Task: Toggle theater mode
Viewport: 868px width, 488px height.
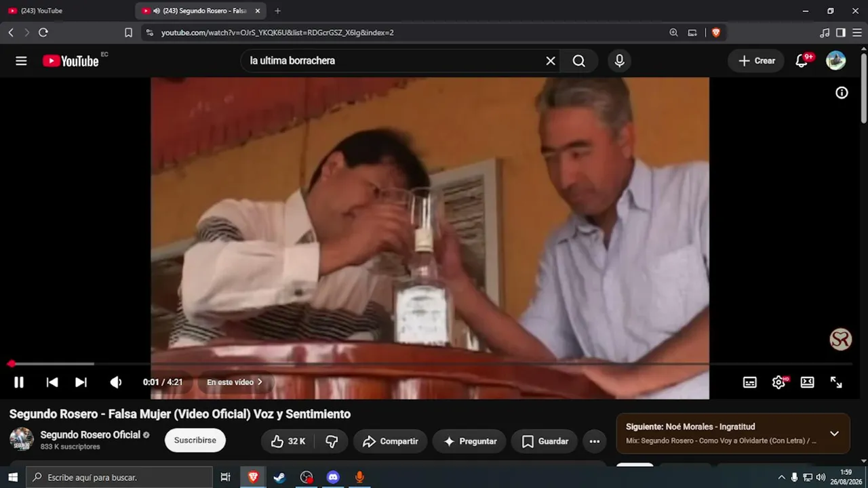Action: 807,382
